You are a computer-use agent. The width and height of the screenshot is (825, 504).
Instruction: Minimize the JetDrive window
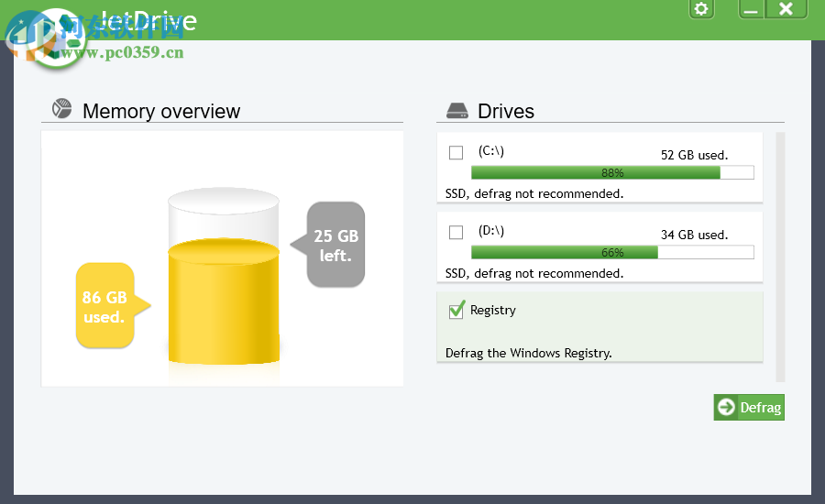[x=752, y=9]
